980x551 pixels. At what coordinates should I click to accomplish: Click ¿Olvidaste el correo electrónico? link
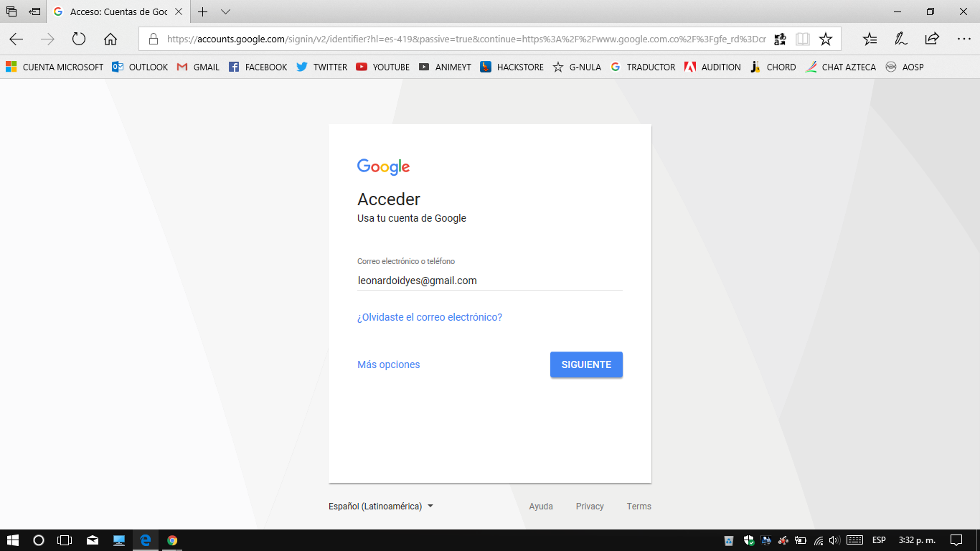click(430, 317)
